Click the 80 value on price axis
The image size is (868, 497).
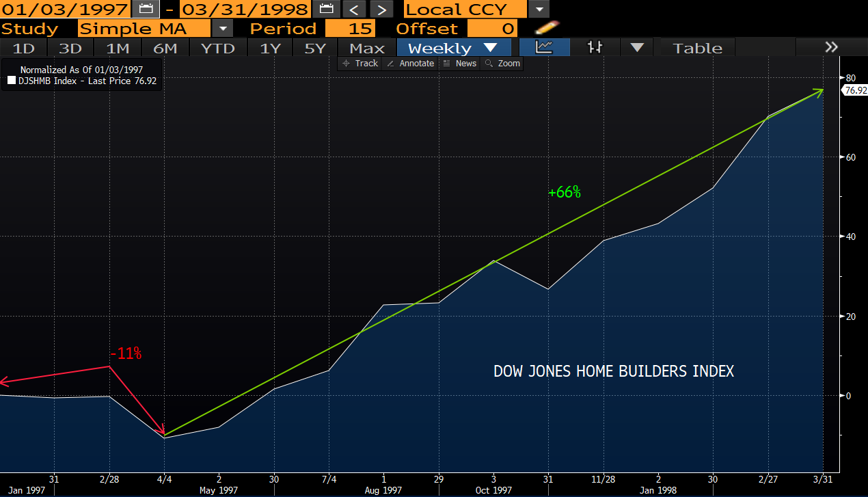click(852, 77)
